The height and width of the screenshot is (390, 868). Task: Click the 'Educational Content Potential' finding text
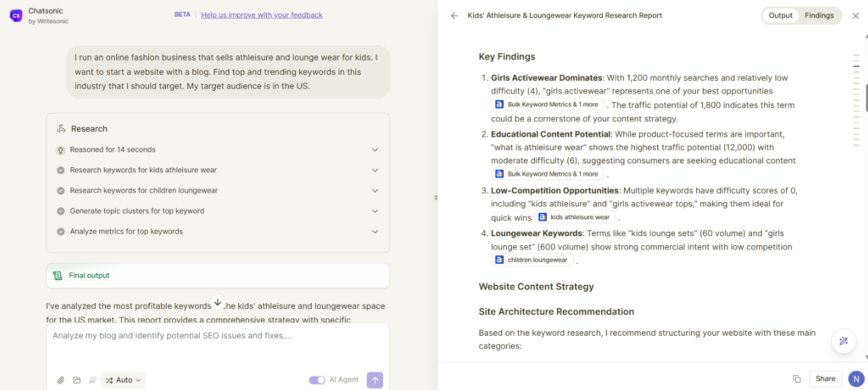551,134
